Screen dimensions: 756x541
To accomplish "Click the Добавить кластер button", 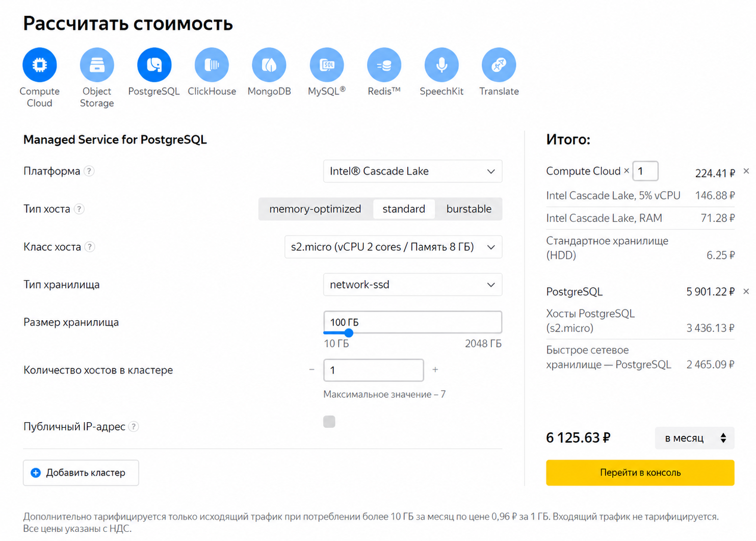I will [81, 473].
